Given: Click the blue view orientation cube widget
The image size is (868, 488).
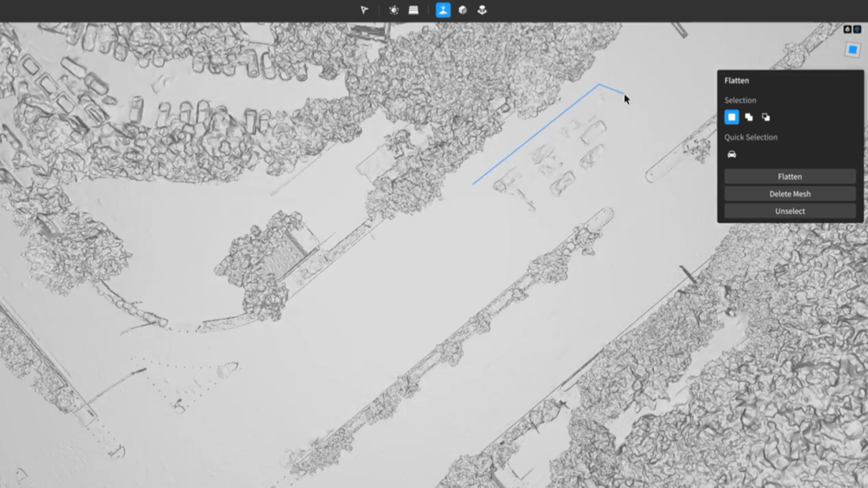Looking at the screenshot, I should (853, 50).
